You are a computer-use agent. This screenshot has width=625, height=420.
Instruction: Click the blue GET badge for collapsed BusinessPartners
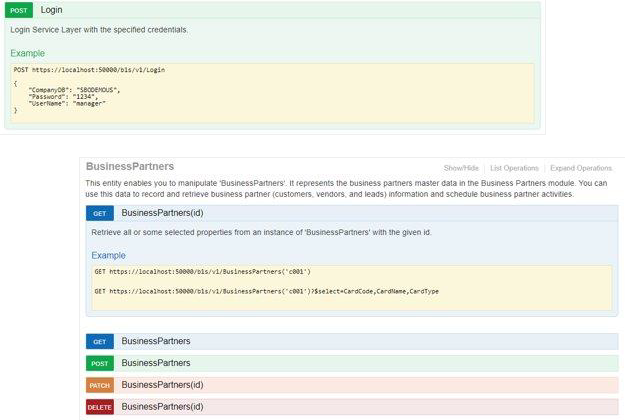[100, 341]
